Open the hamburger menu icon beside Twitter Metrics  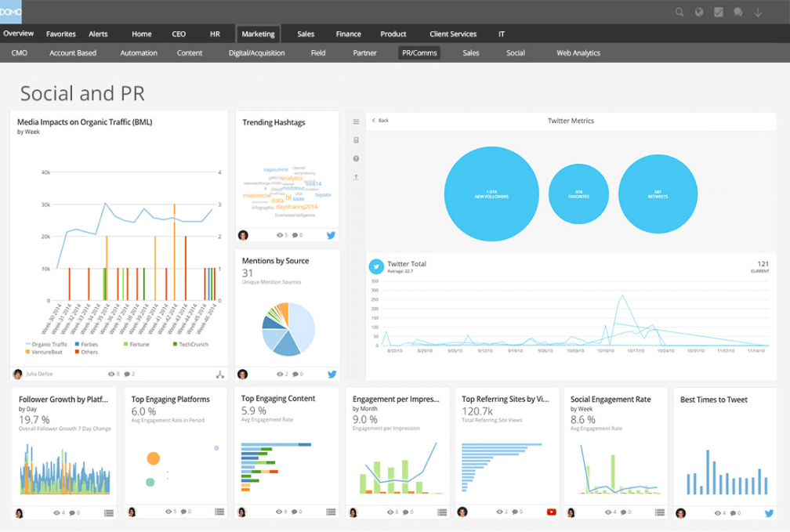[x=356, y=121]
